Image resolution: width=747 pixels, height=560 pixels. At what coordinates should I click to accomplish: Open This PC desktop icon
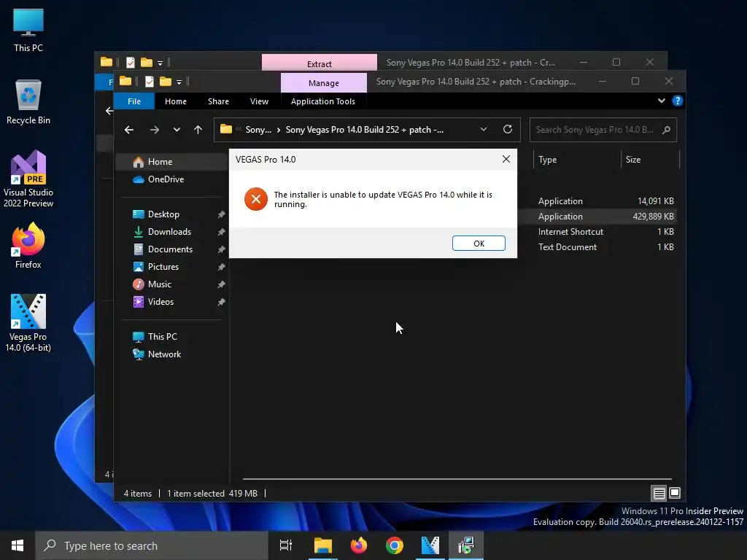coord(28,30)
